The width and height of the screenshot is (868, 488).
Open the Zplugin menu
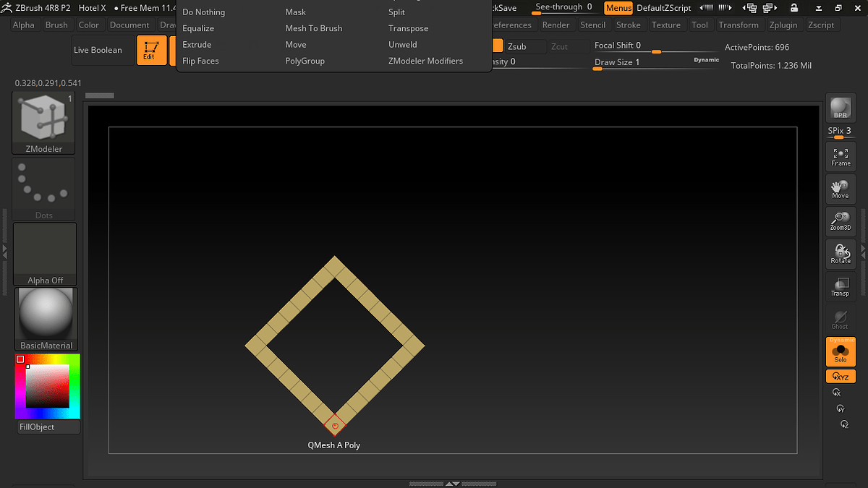783,25
